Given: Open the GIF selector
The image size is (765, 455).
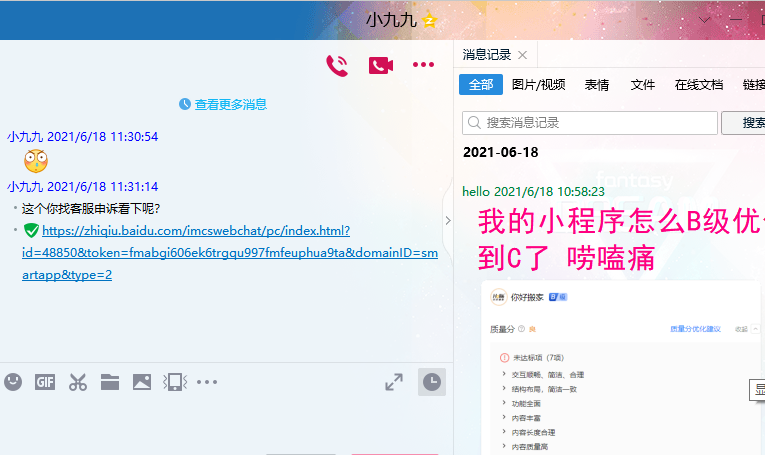Looking at the screenshot, I should pyautogui.click(x=45, y=382).
